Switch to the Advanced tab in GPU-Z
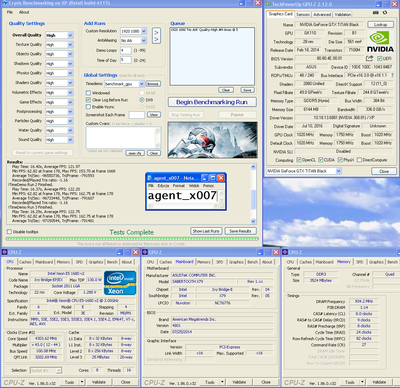The width and height of the screenshot is (400, 388). (322, 14)
